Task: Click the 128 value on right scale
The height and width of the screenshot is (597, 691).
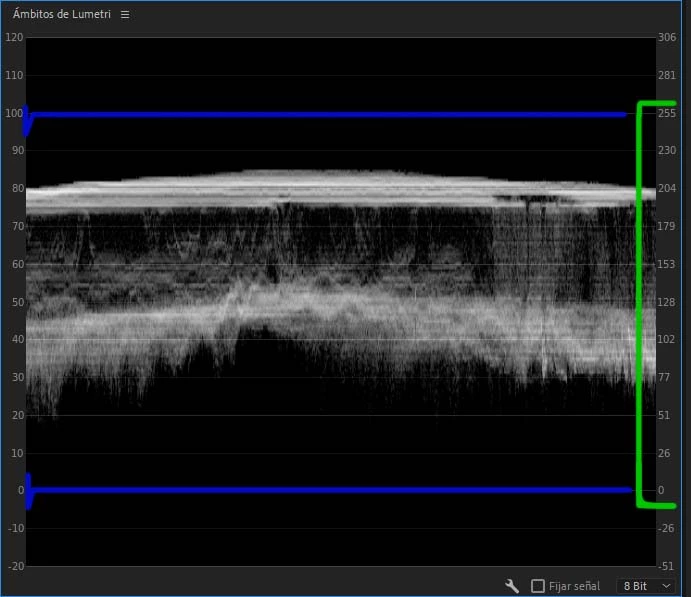Action: click(x=666, y=302)
